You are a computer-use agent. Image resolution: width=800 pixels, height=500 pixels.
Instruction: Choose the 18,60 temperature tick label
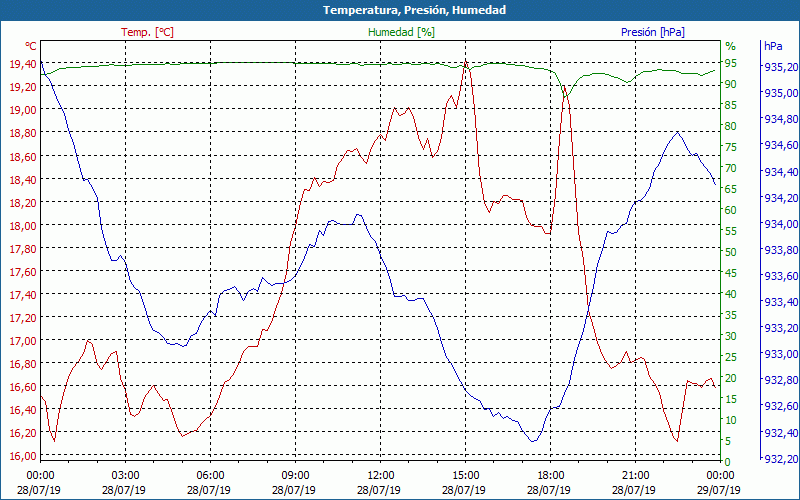tap(23, 156)
